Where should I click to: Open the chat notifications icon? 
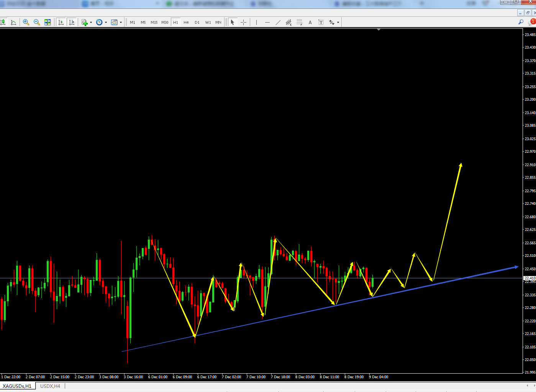tap(531, 22)
